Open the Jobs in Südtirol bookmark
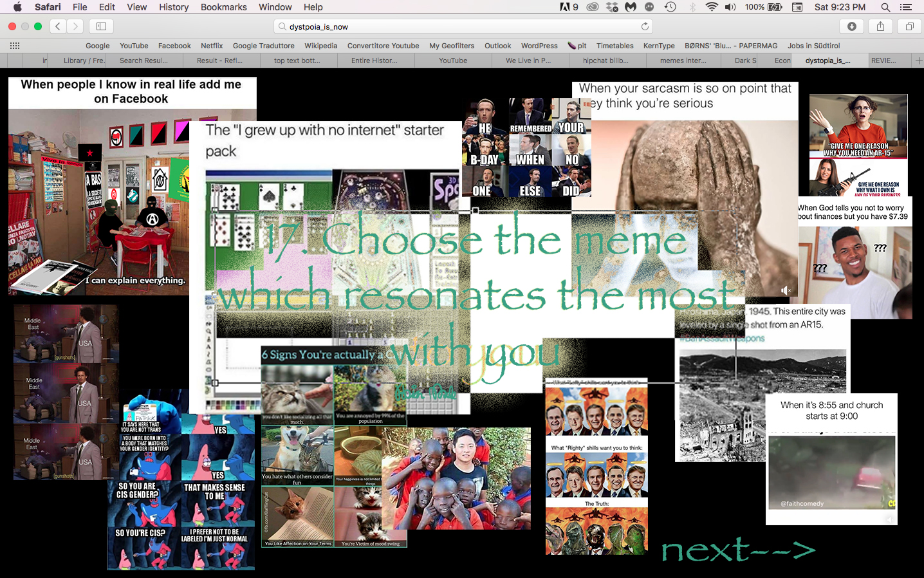Screen dimensions: 924x578 pos(813,46)
